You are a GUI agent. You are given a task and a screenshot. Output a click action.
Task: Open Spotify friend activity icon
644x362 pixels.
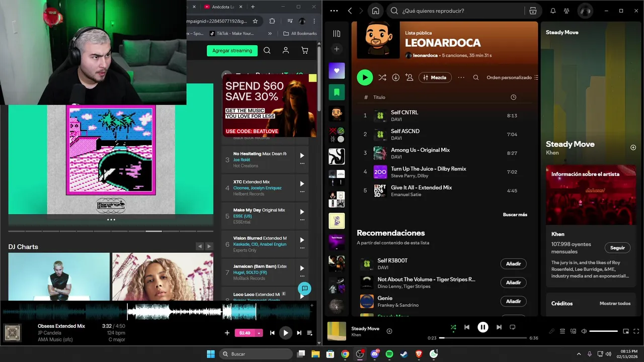tap(567, 11)
